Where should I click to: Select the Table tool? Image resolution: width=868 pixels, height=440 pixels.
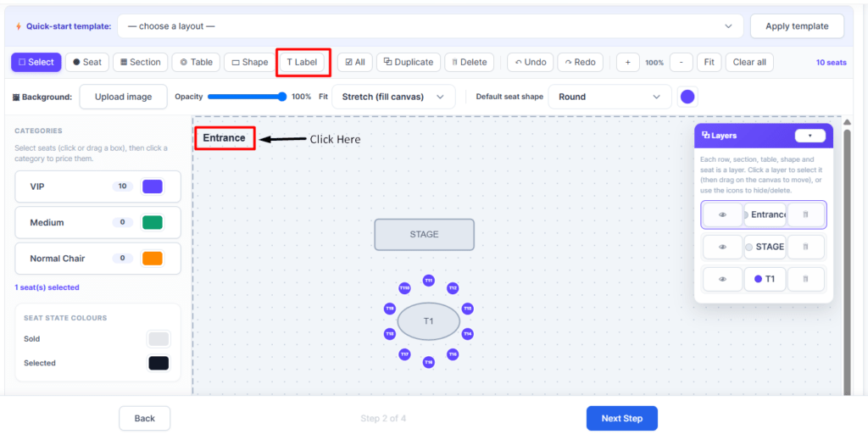coord(196,62)
